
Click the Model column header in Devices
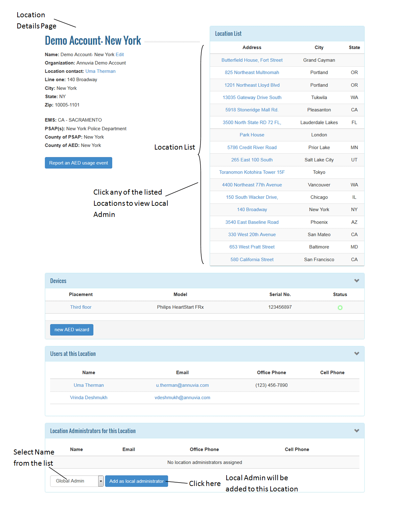[x=180, y=294]
